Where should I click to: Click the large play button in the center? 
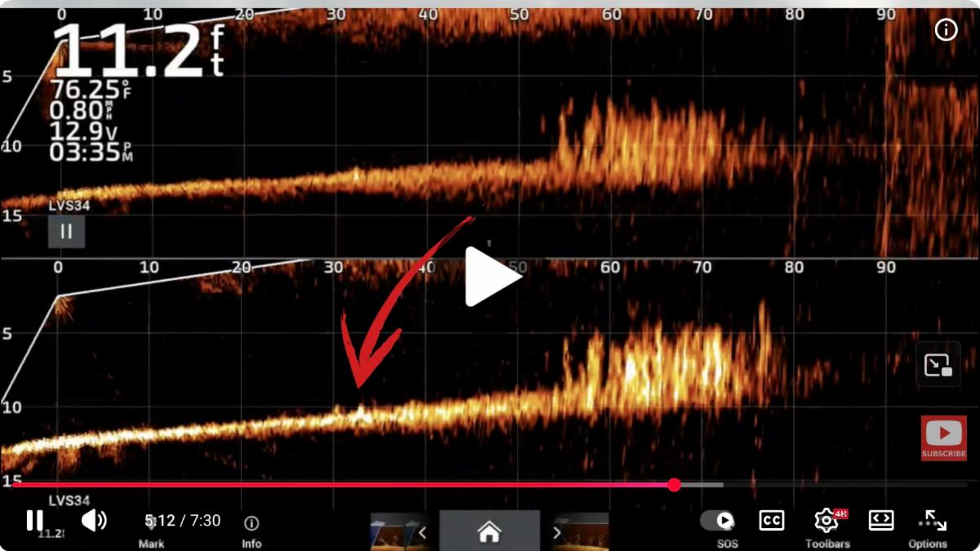(x=492, y=277)
